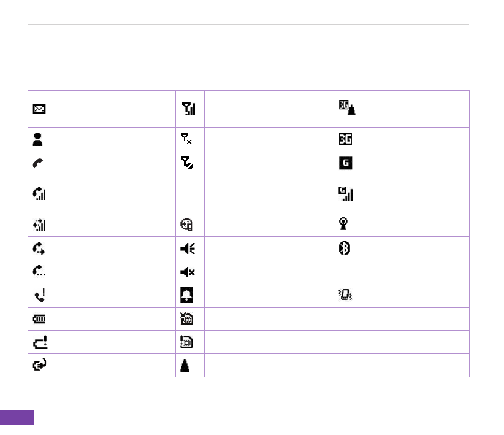504x435 pixels.
Task: Click the antenna with signal bars icon
Action: tap(190, 109)
